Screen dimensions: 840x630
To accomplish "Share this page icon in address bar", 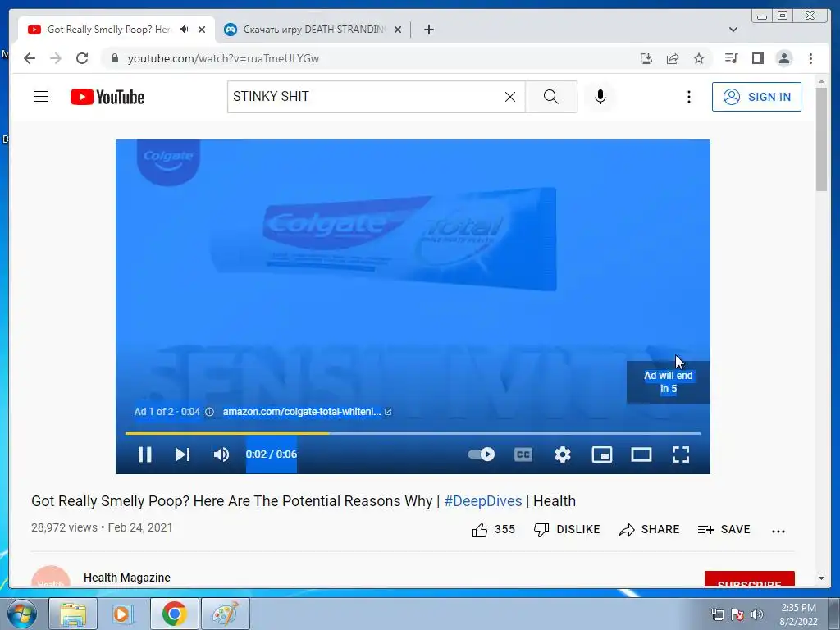I will click(x=673, y=58).
